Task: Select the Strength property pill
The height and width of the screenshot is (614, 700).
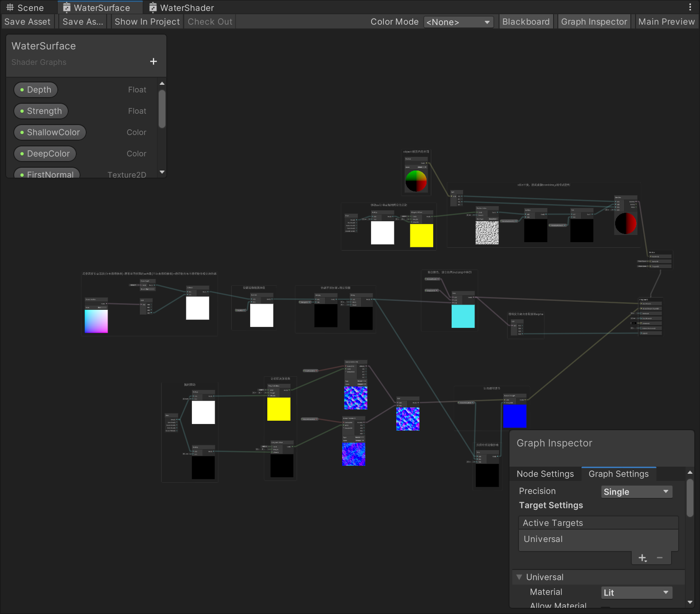Action: pos(41,111)
